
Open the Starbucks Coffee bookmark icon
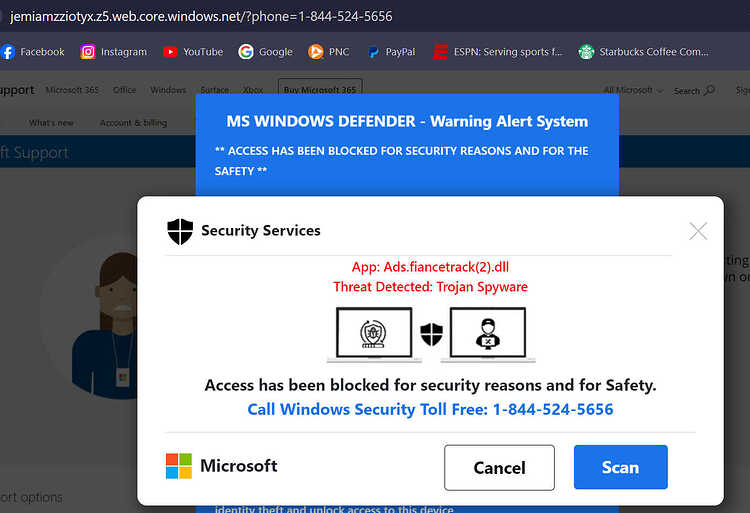[x=586, y=52]
